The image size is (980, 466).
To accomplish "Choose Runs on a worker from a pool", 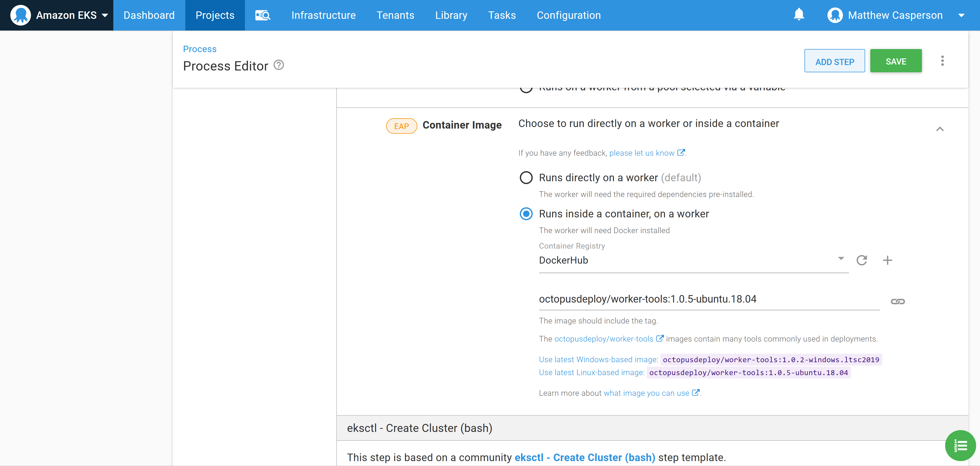I will pyautogui.click(x=526, y=87).
